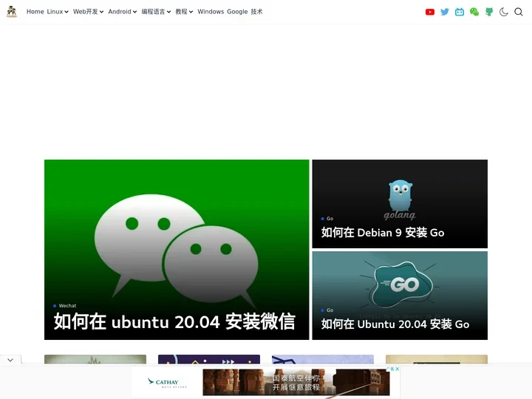Viewport: 532px width, 399px height.
Task: Click the Wechat category tag
Action: [x=67, y=306]
